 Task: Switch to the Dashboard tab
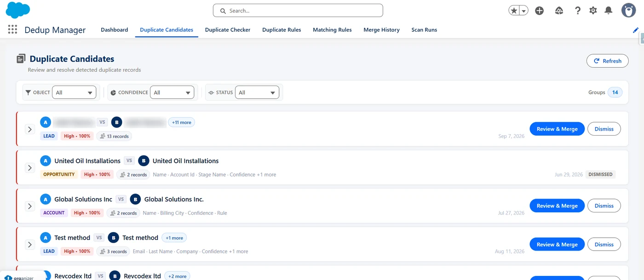pyautogui.click(x=115, y=30)
